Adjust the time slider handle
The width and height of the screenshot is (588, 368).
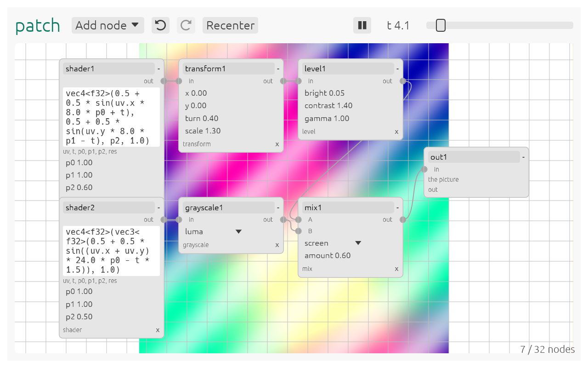(x=441, y=25)
